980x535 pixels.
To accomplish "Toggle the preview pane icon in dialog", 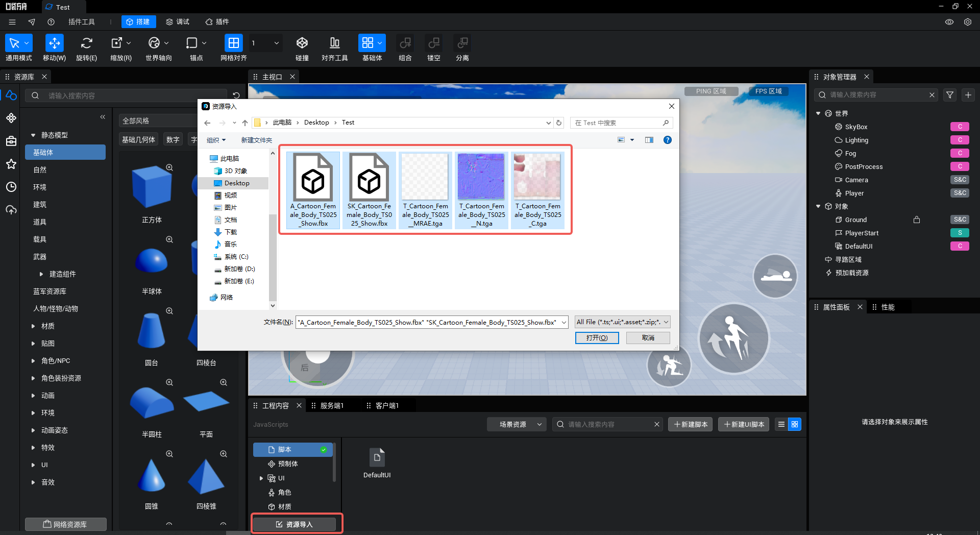I will coord(649,140).
